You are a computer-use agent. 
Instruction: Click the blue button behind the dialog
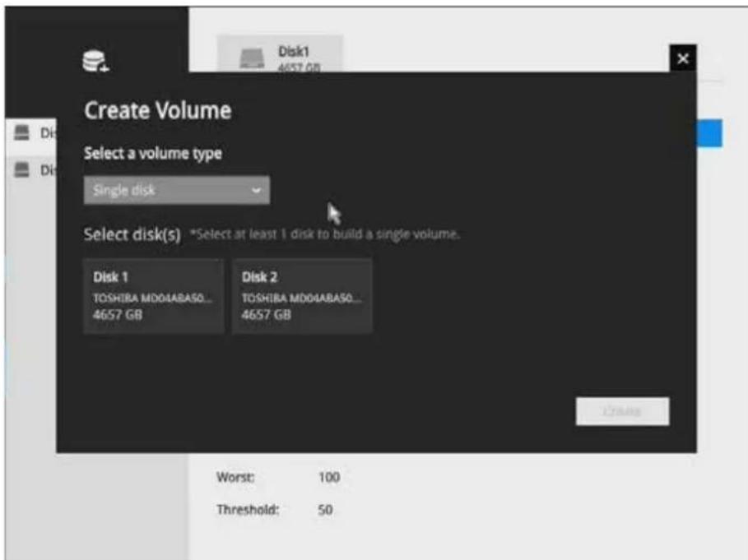709,133
